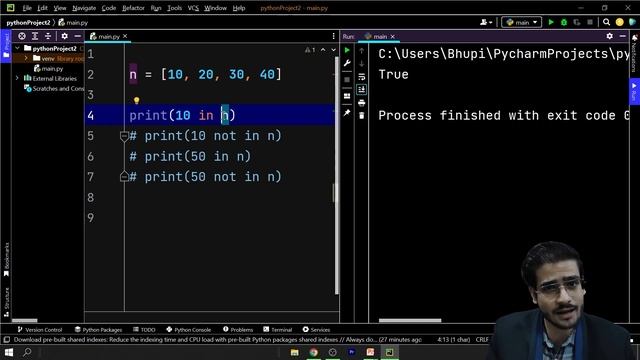This screenshot has width=640, height=360.
Task: Rerun main in Run panel
Action: [347, 50]
